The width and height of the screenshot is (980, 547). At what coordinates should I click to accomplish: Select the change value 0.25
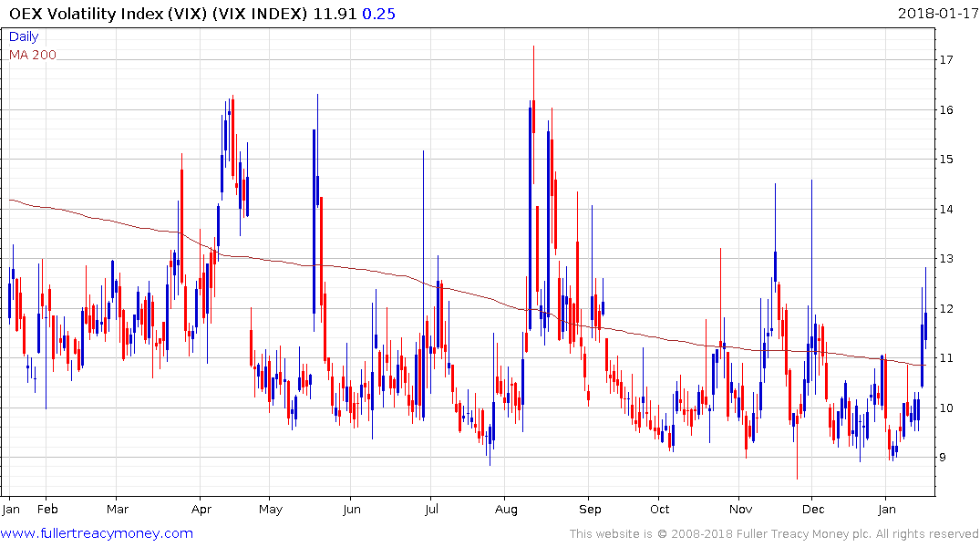point(378,14)
